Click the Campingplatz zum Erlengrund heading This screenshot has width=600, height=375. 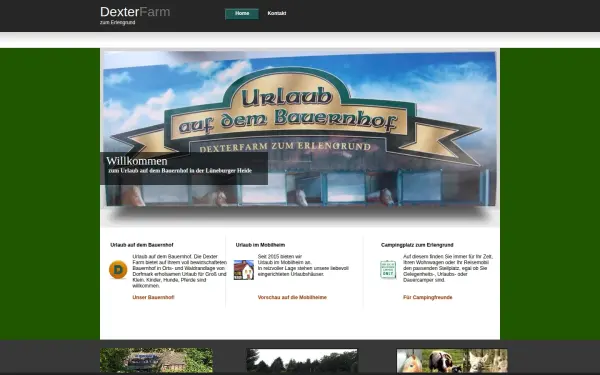click(x=417, y=245)
